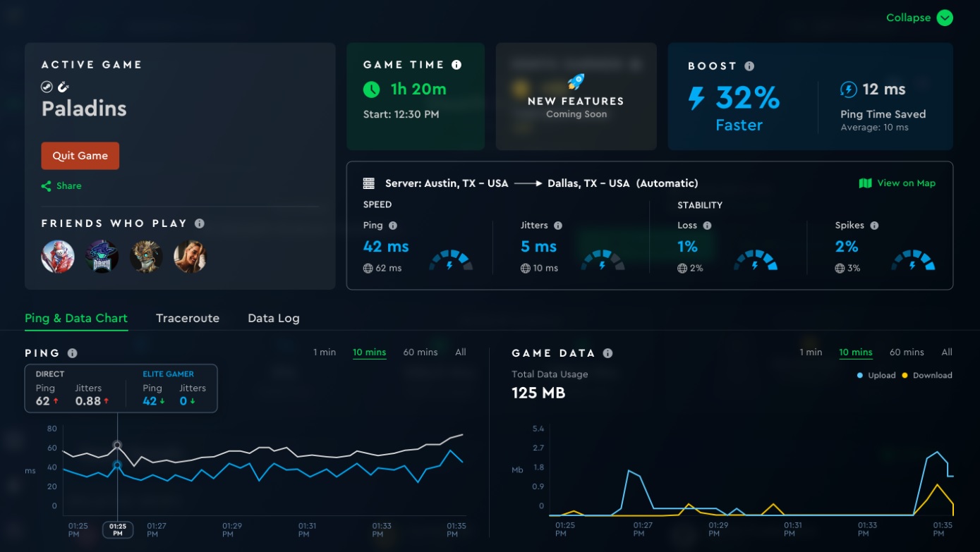Image resolution: width=980 pixels, height=552 pixels.
Task: Open the Loss info icon
Action: tap(707, 226)
